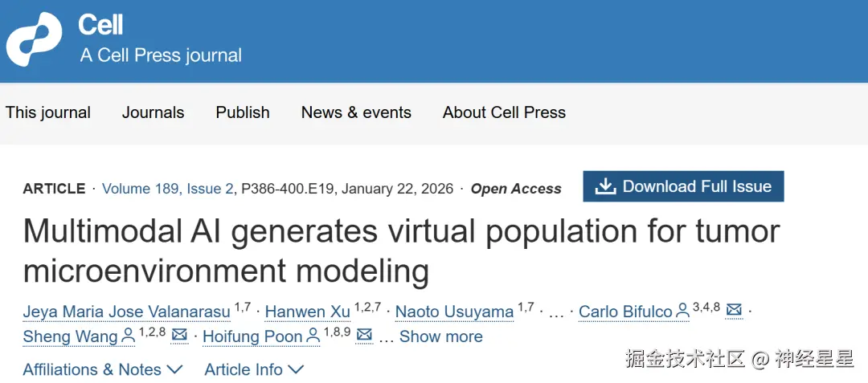Open the This journal menu
Image resolution: width=868 pixels, height=383 pixels.
pyautogui.click(x=48, y=112)
